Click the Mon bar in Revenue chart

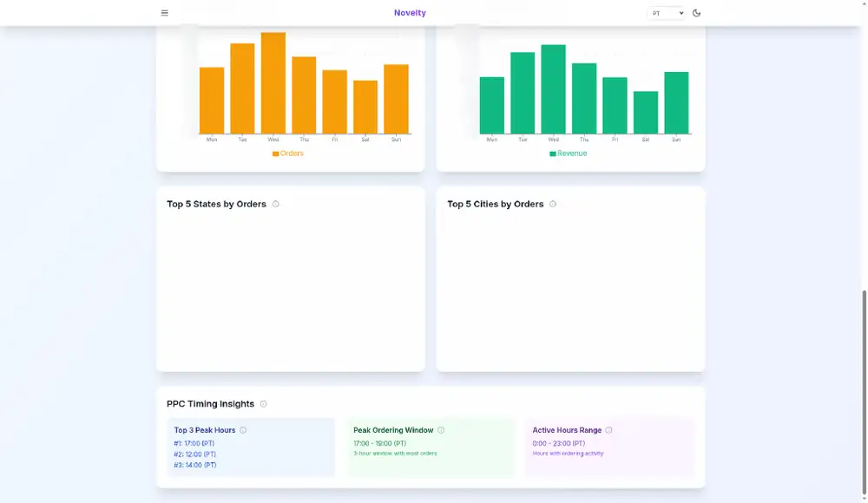[492, 106]
